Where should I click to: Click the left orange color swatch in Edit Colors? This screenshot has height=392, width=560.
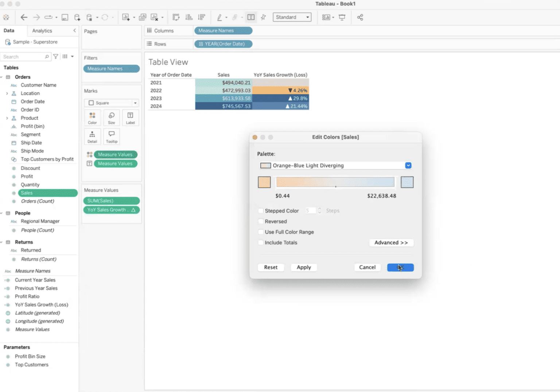(264, 182)
